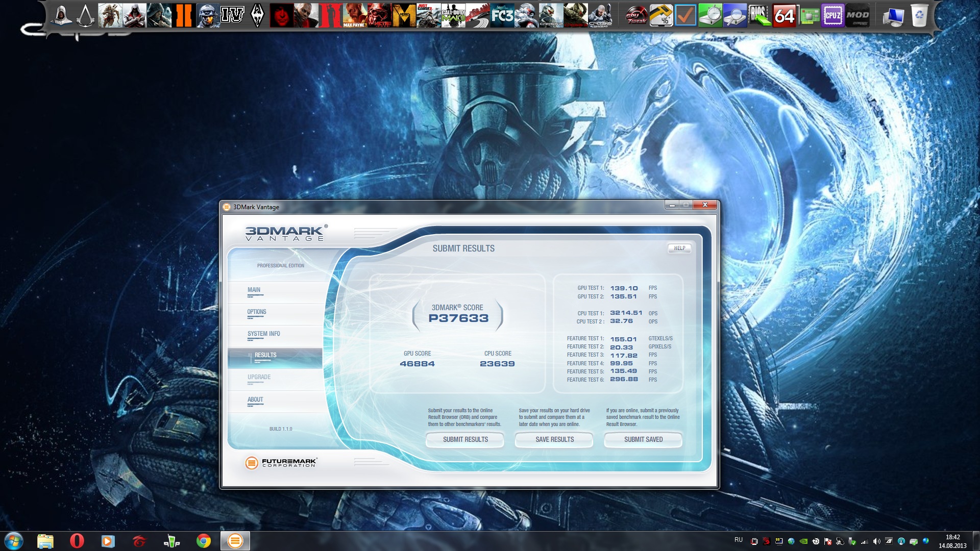Image resolution: width=980 pixels, height=551 pixels.
Task: Launch Call of Duty Black Ops II icon
Action: (x=184, y=15)
